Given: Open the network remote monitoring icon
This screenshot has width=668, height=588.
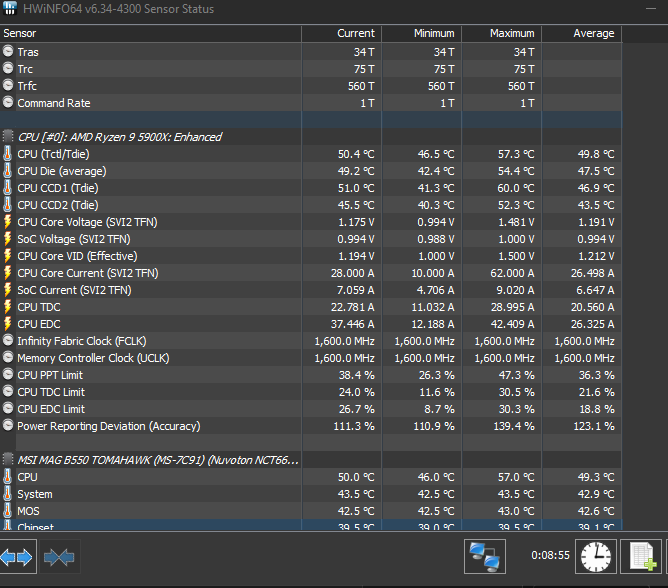Looking at the screenshot, I should [x=485, y=556].
